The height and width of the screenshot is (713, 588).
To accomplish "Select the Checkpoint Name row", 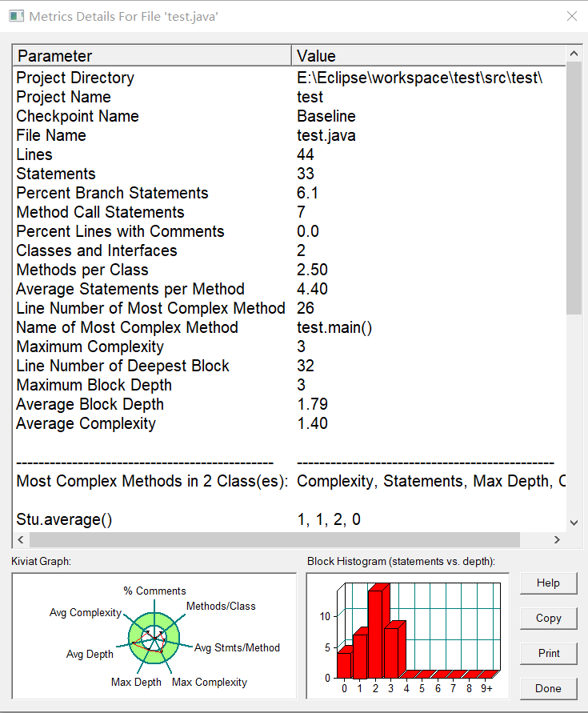I will [290, 116].
